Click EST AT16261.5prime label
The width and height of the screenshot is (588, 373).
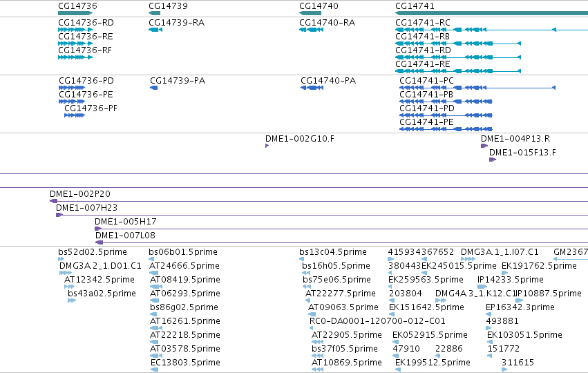pos(185,321)
